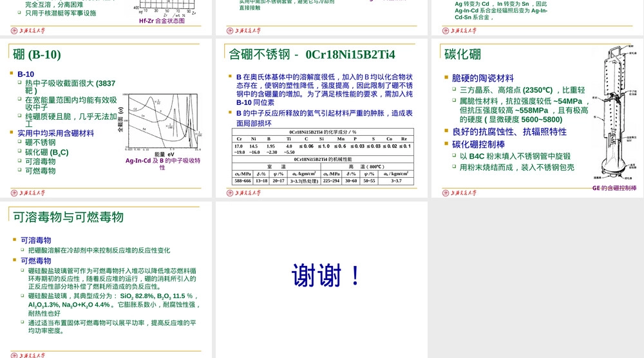Screen dimensions: 644x358
Task: Click the text 只用于核潜艇等军事设施
Action: pos(61,13)
